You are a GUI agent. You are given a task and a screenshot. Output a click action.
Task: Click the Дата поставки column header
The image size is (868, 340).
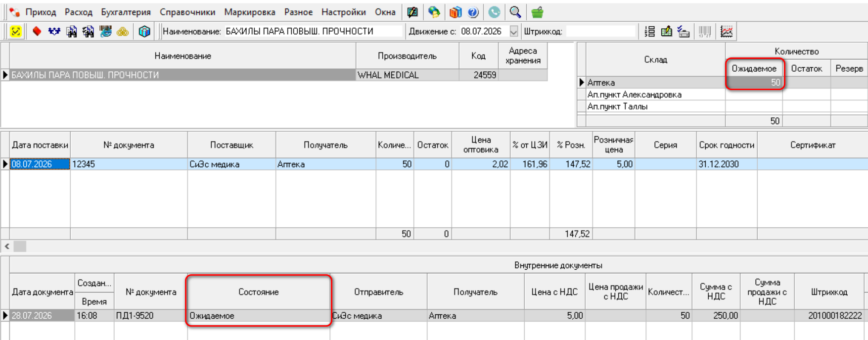[40, 145]
